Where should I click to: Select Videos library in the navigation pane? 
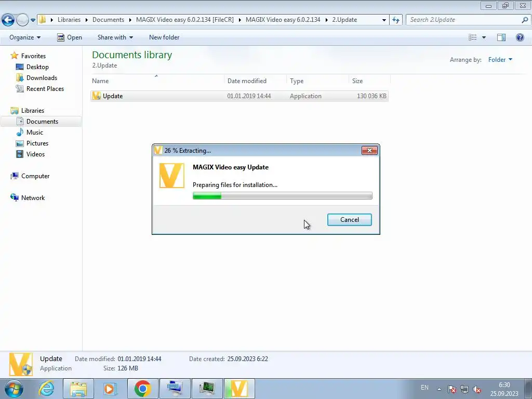[x=35, y=154]
